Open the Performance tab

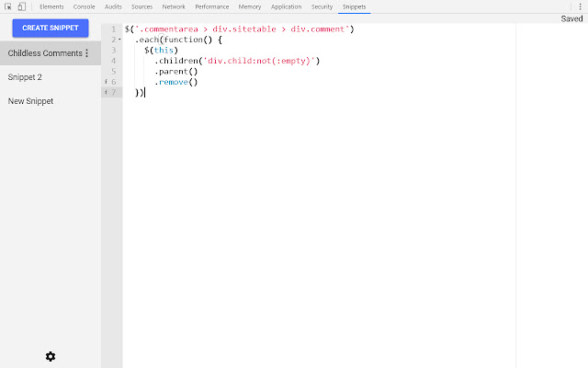click(x=212, y=6)
